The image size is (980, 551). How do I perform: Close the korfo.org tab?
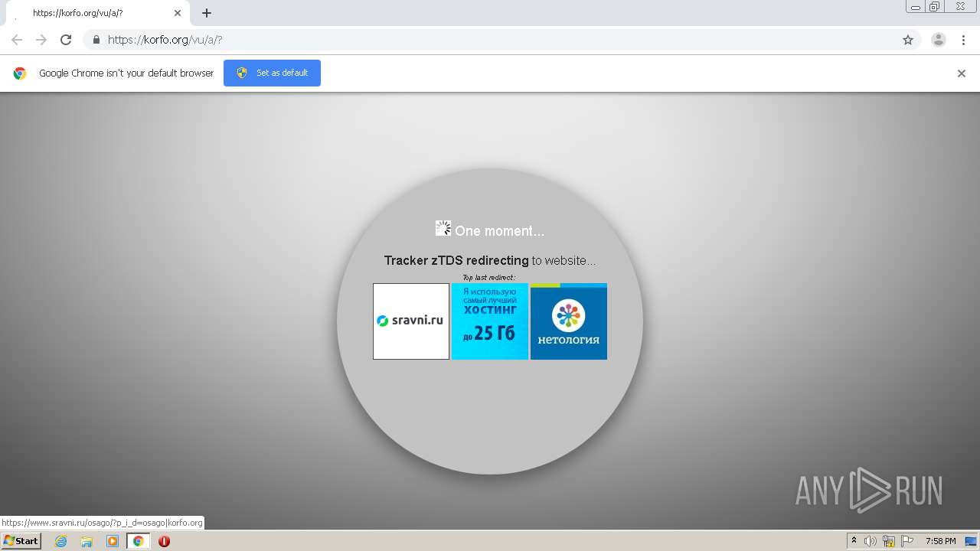[x=178, y=13]
